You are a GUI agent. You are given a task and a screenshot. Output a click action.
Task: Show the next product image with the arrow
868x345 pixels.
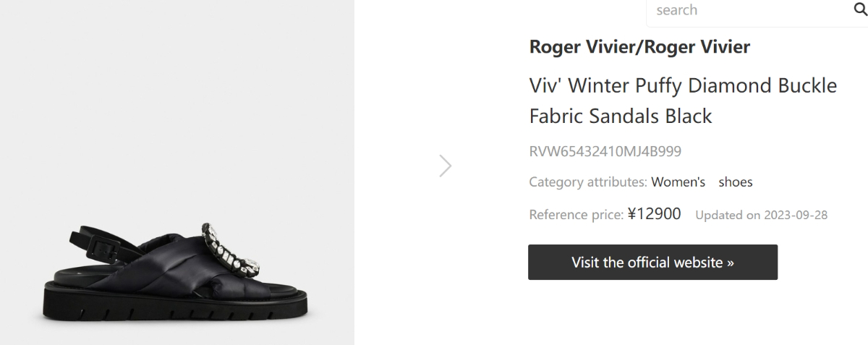tap(446, 166)
